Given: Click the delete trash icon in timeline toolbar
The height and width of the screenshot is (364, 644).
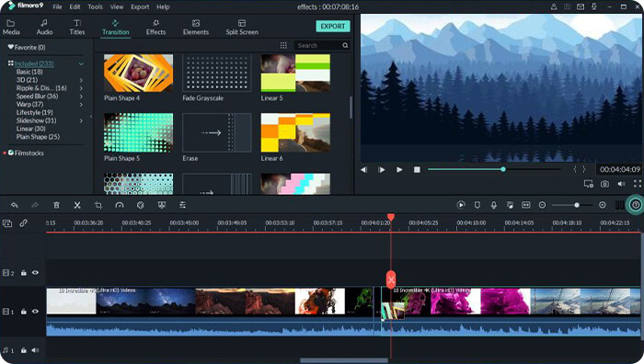Looking at the screenshot, I should coord(57,205).
